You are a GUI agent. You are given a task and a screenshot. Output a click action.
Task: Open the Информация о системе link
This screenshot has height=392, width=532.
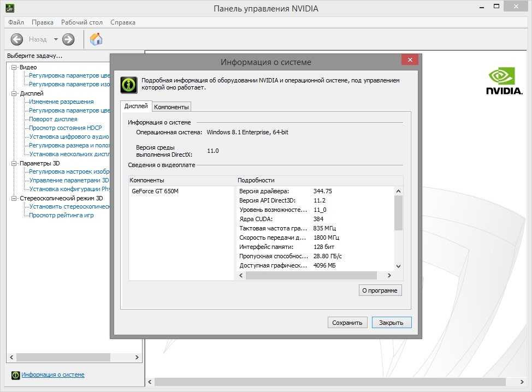tap(53, 375)
